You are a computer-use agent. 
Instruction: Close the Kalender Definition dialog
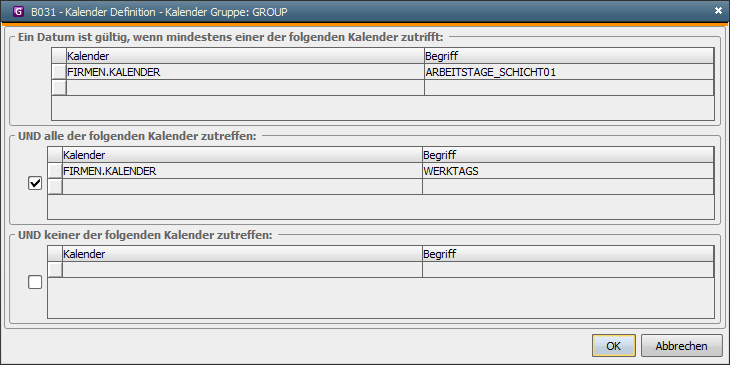coord(718,11)
